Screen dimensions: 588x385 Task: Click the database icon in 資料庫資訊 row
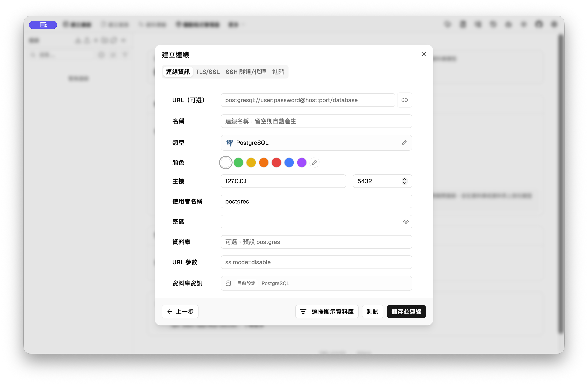click(228, 283)
